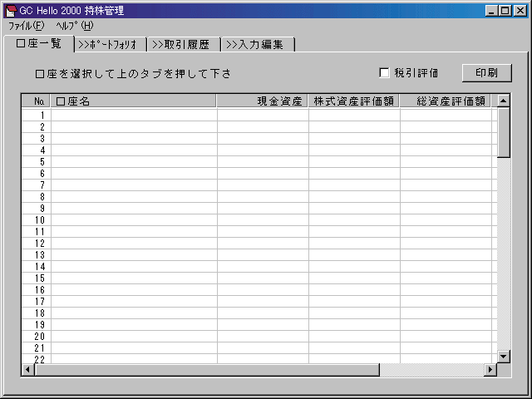Screen dimensions: 532x399
Task: Switch to the >>ポートフォリオ tab
Action: click(111, 44)
